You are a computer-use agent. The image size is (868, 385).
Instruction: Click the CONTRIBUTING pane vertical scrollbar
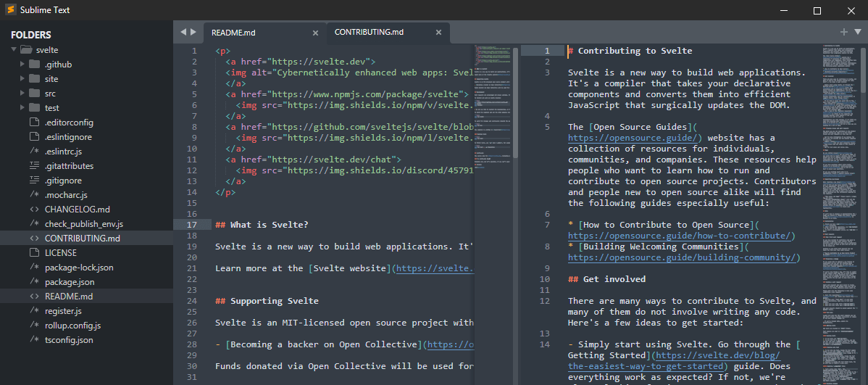point(864,70)
